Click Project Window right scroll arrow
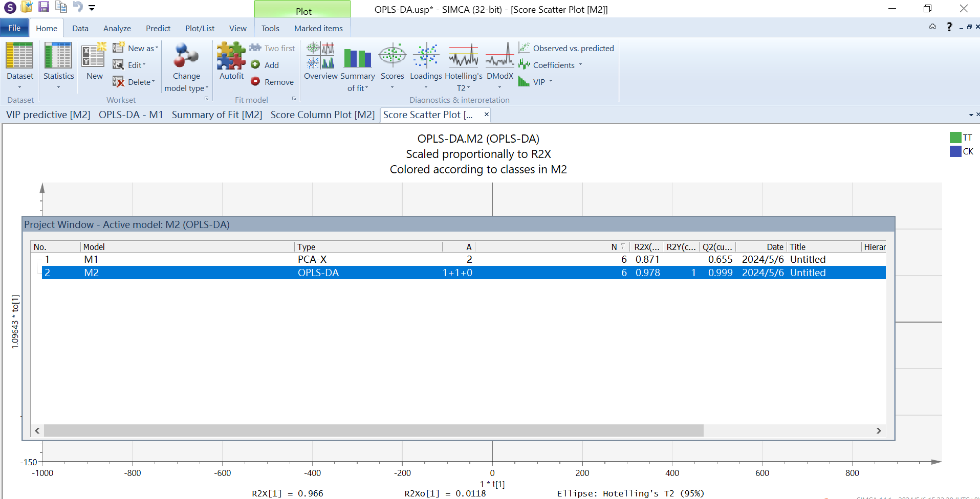Image resolution: width=980 pixels, height=499 pixels. click(879, 431)
